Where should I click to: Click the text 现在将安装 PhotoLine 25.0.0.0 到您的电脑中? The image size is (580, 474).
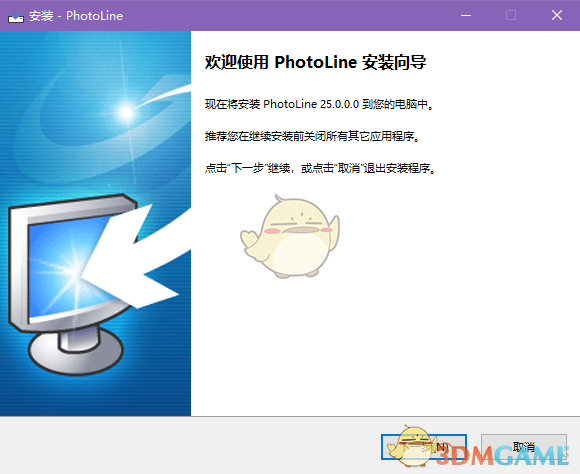tap(319, 104)
